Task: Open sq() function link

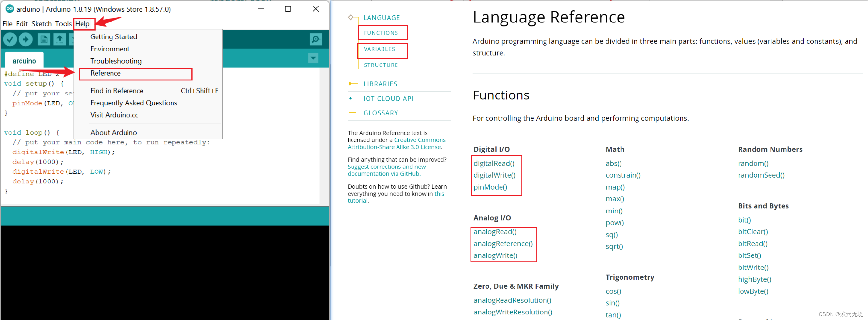Action: (x=612, y=234)
